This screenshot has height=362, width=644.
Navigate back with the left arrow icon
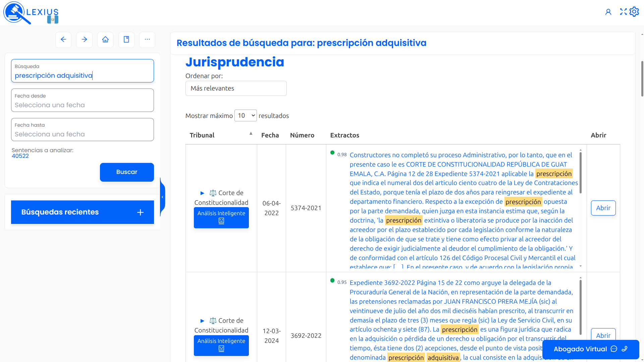pyautogui.click(x=63, y=40)
